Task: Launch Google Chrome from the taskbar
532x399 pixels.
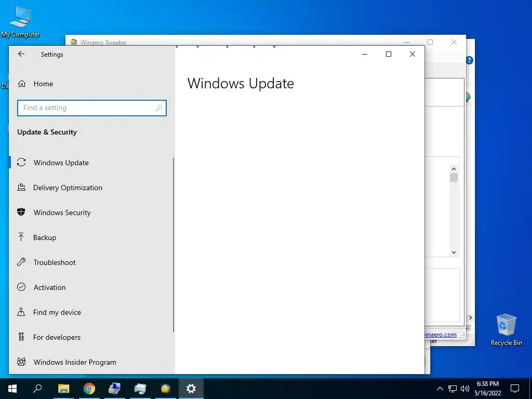Action: [x=89, y=389]
